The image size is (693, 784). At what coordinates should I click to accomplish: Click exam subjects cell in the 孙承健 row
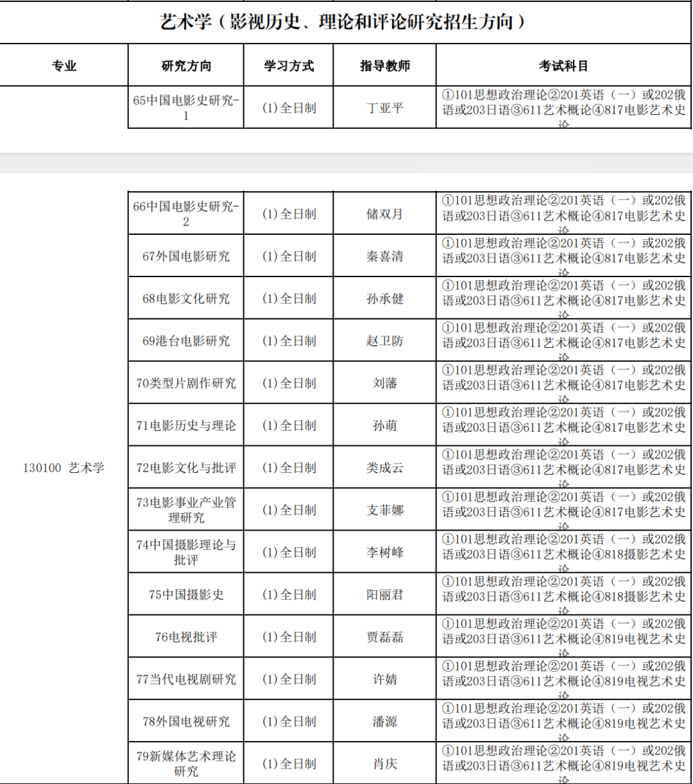pos(563,298)
